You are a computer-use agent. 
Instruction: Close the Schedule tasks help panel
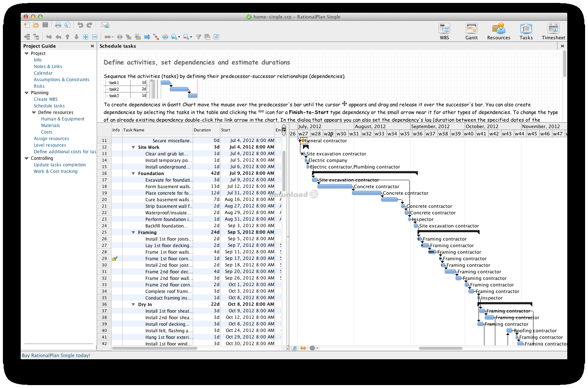(x=563, y=46)
